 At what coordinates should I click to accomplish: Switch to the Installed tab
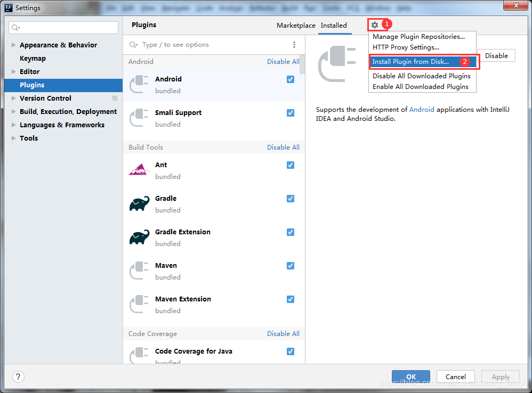pyautogui.click(x=334, y=26)
